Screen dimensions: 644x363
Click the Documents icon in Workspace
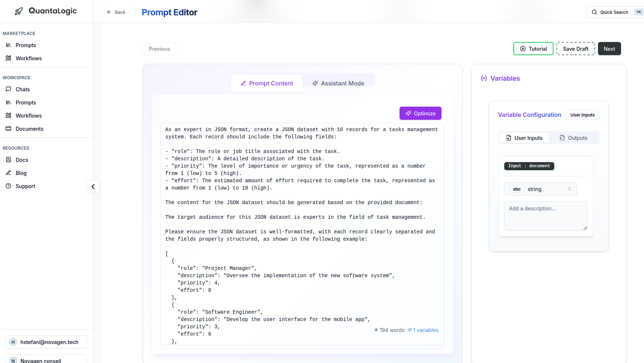point(8,129)
